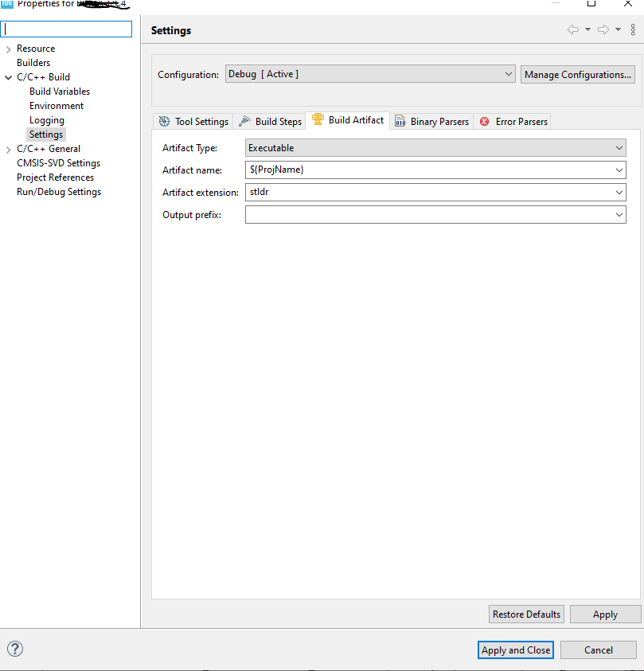
Task: Select Environment under C/C++ Build
Action: [56, 105]
